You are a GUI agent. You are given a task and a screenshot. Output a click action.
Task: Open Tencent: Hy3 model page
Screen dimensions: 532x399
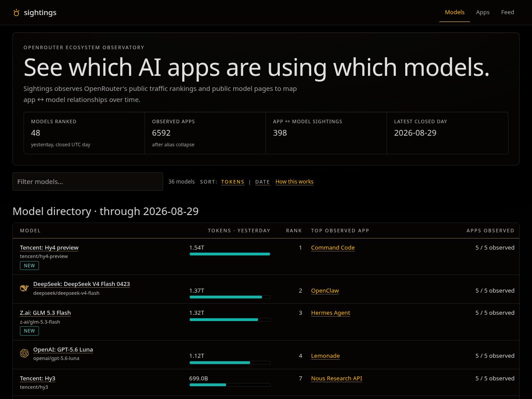click(38, 378)
